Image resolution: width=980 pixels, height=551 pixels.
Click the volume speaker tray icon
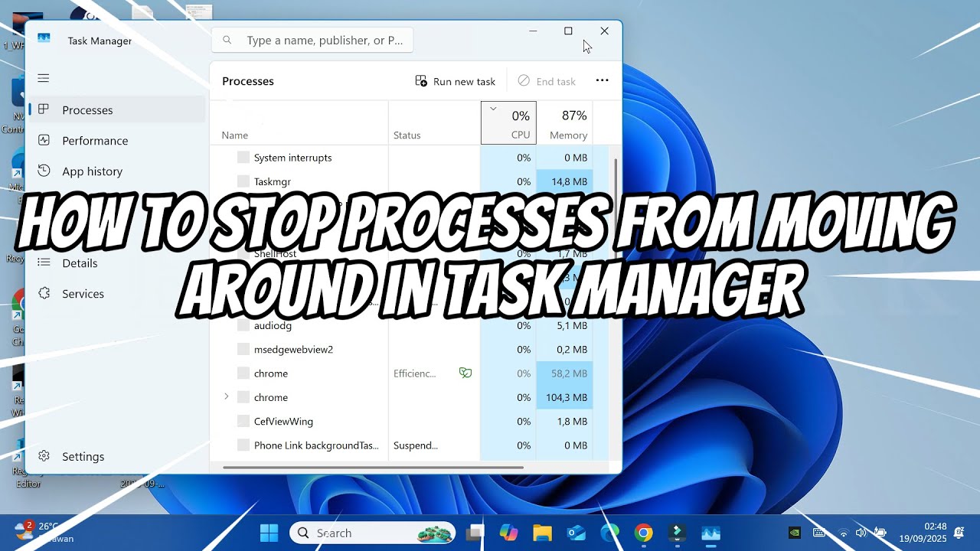coord(861,533)
